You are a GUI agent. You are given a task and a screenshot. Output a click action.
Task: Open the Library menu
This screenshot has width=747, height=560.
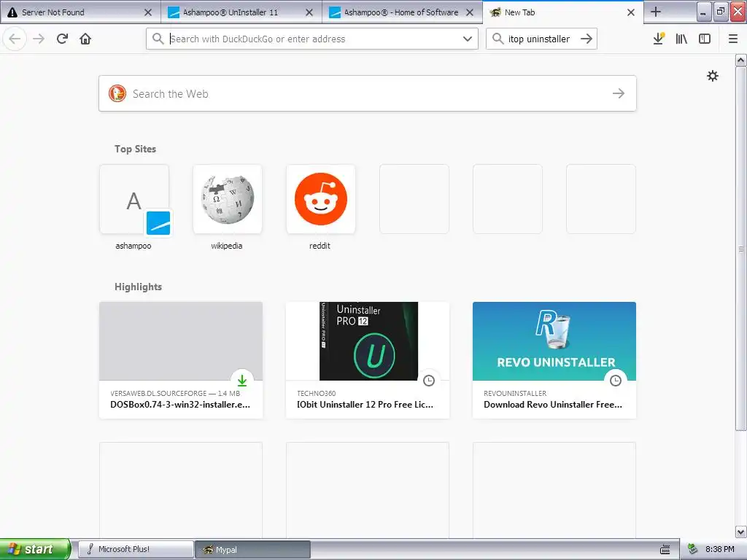[681, 39]
